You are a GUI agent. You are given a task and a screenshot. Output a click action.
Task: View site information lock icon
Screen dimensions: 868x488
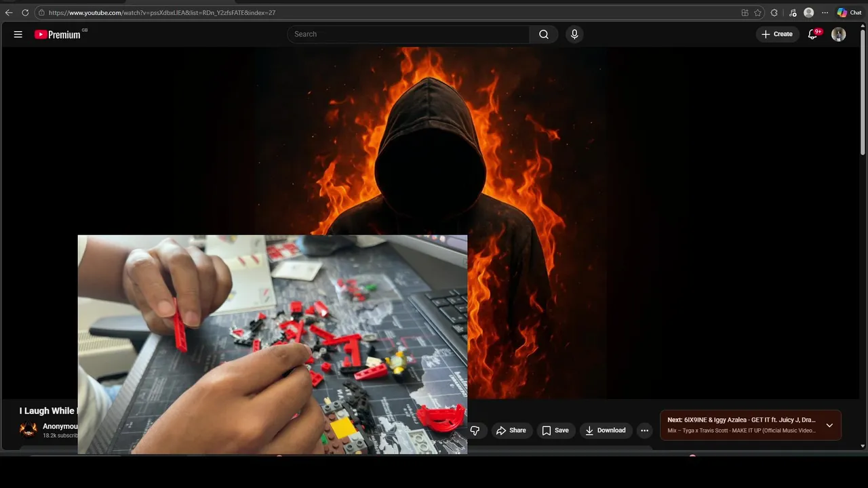tap(41, 12)
